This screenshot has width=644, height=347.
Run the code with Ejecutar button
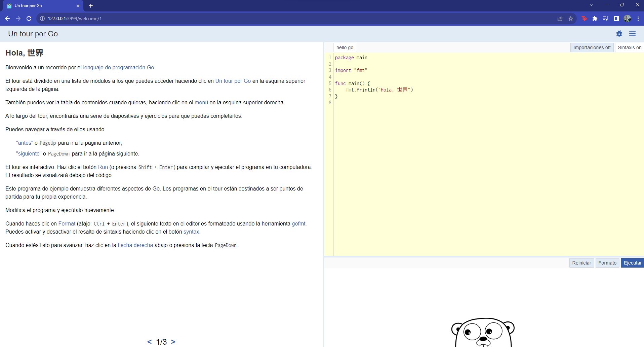click(x=632, y=263)
